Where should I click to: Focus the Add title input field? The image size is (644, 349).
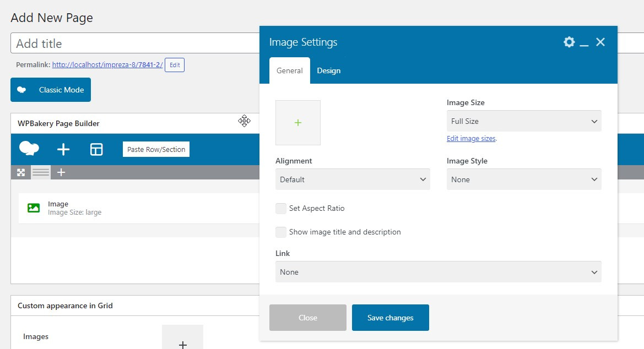pyautogui.click(x=135, y=43)
